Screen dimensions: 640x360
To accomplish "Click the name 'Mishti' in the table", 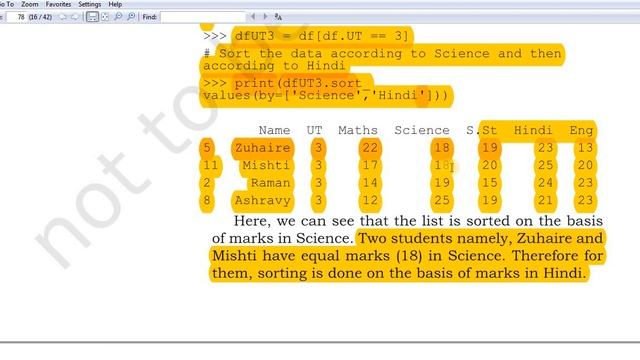I will click(266, 165).
